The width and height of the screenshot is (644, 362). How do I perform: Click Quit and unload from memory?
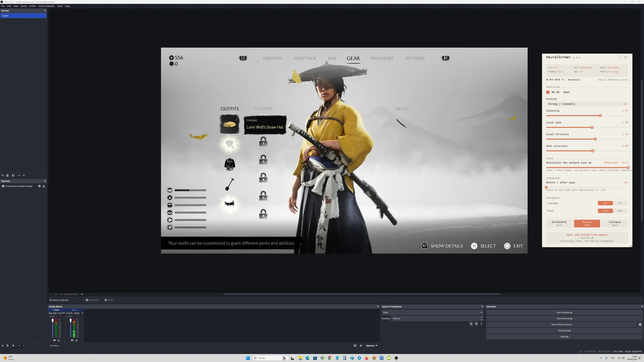click(x=587, y=238)
